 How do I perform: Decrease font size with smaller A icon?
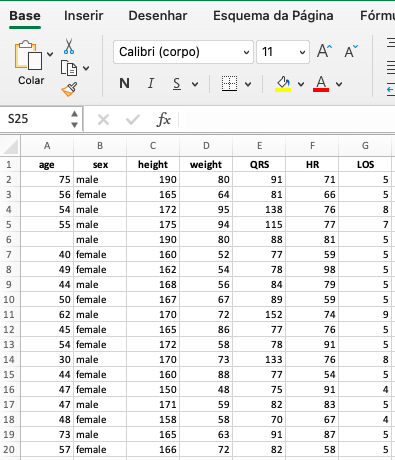pos(351,51)
